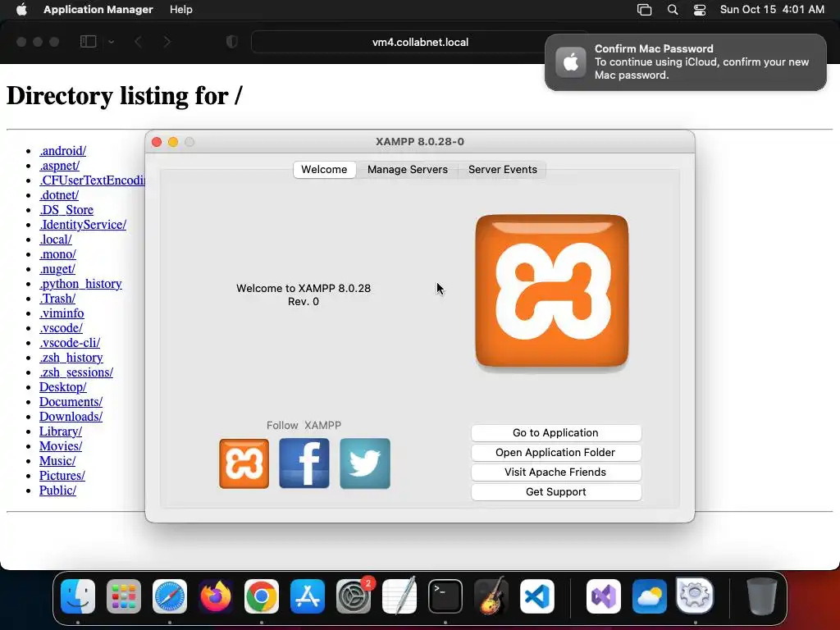The width and height of the screenshot is (840, 630).
Task: Open the .viminfo file link
Action: click(62, 313)
